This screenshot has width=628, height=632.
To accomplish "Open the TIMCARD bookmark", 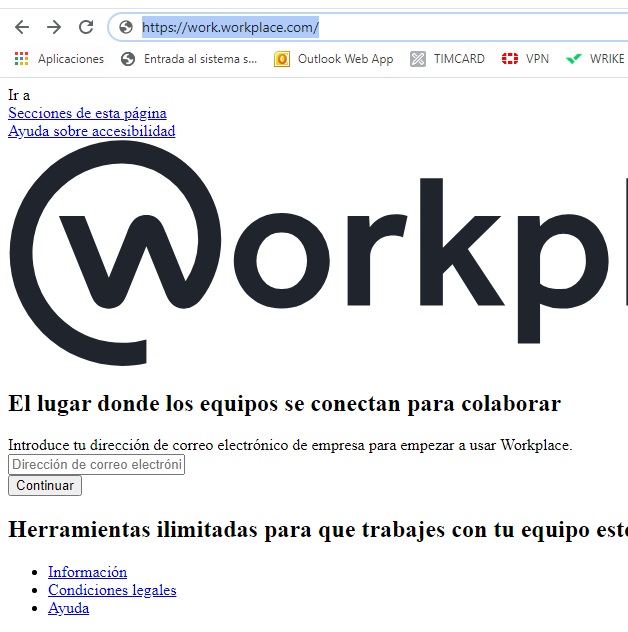I will pyautogui.click(x=459, y=59).
